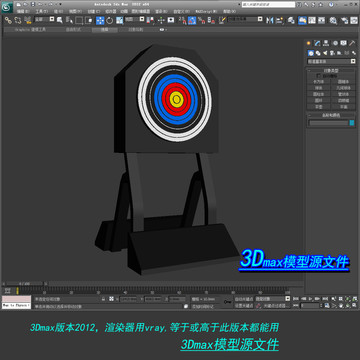Click the MAXScript mini listener field
Screen dimensions: 360x360
(16, 305)
